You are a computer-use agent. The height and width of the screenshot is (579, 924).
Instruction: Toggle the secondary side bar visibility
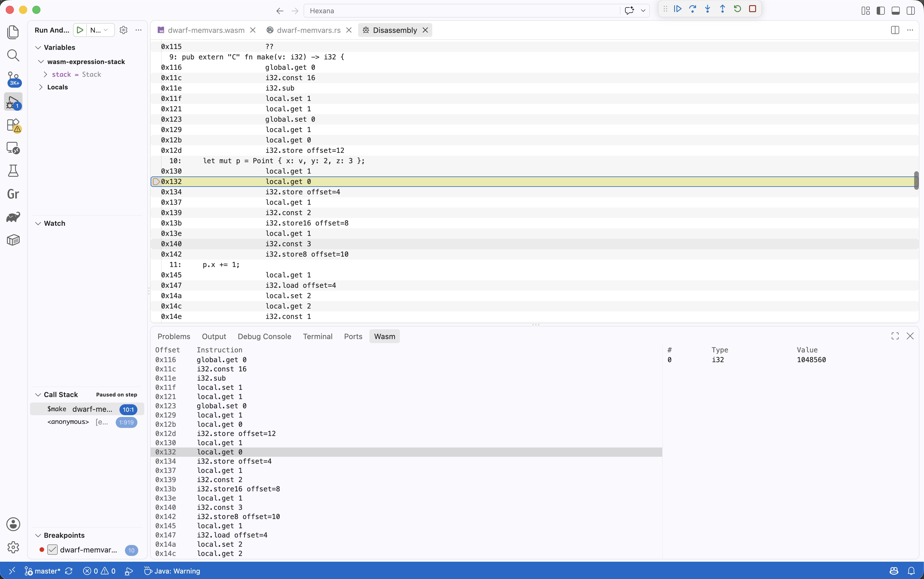click(911, 11)
